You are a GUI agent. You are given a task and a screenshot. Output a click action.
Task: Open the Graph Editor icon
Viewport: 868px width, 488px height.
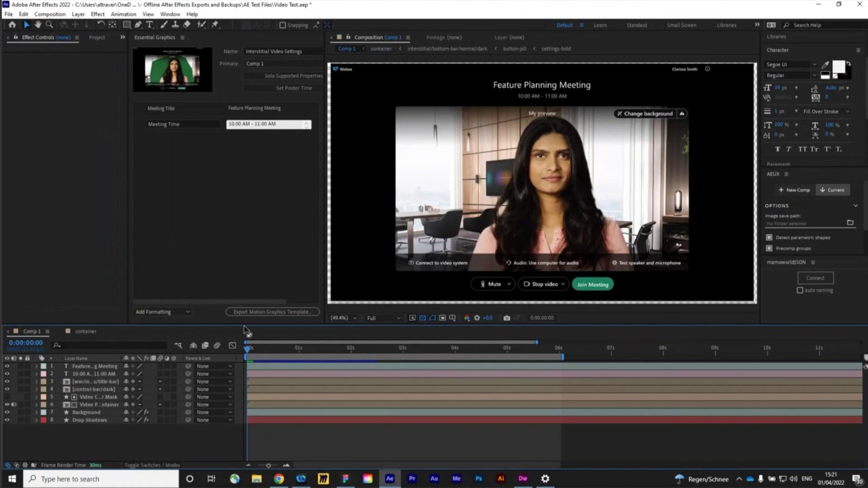pyautogui.click(x=232, y=346)
